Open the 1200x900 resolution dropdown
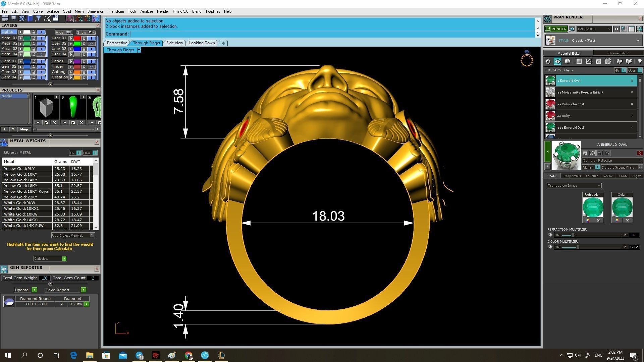The width and height of the screenshot is (644, 362). [609, 29]
